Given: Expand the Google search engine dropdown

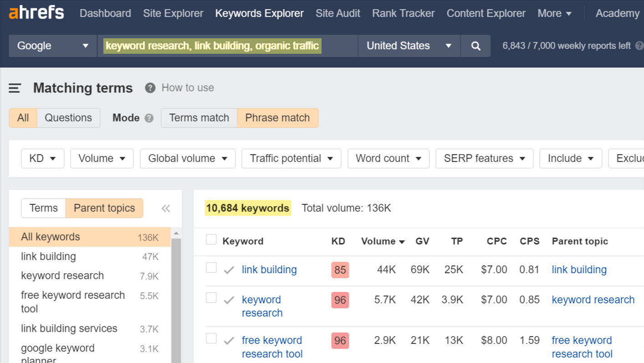Looking at the screenshot, I should (52, 46).
